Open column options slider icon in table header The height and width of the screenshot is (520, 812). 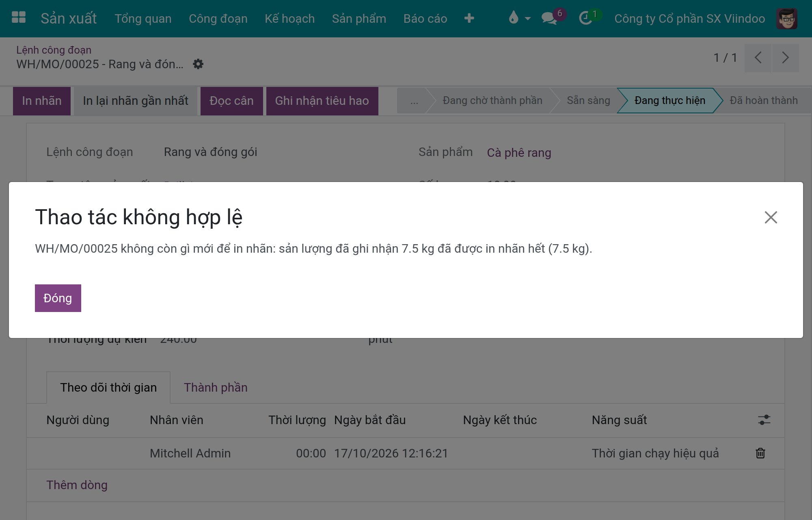click(x=764, y=420)
